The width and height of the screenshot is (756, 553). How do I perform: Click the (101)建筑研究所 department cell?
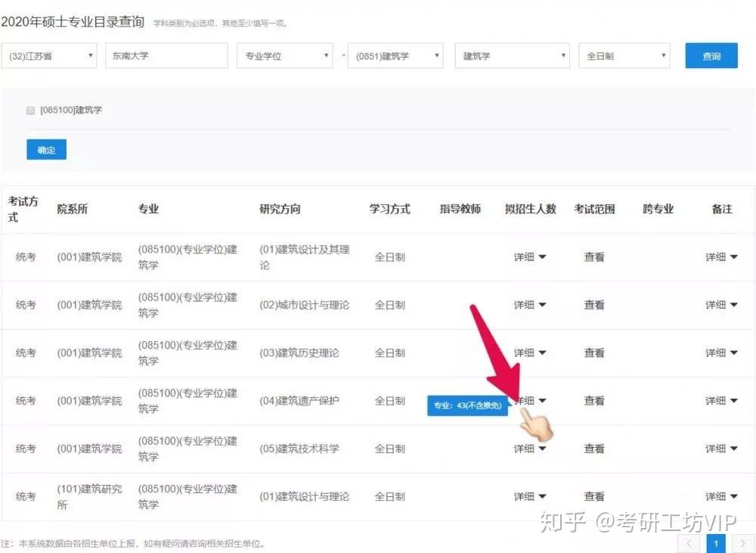pyautogui.click(x=90, y=496)
